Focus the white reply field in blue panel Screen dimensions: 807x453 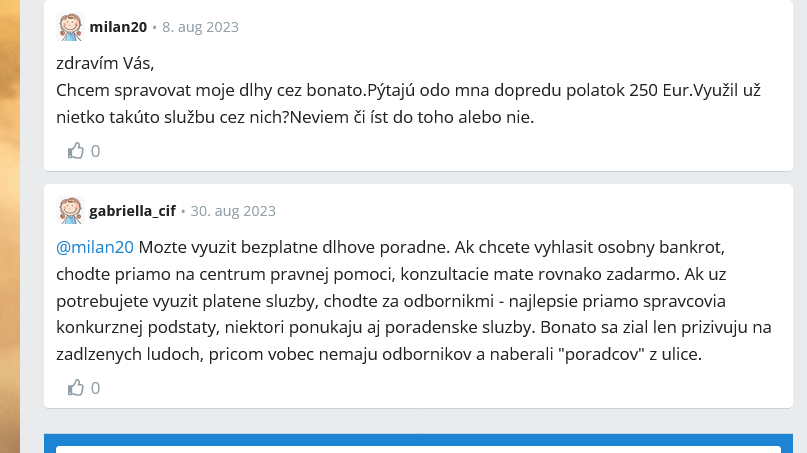click(x=418, y=449)
